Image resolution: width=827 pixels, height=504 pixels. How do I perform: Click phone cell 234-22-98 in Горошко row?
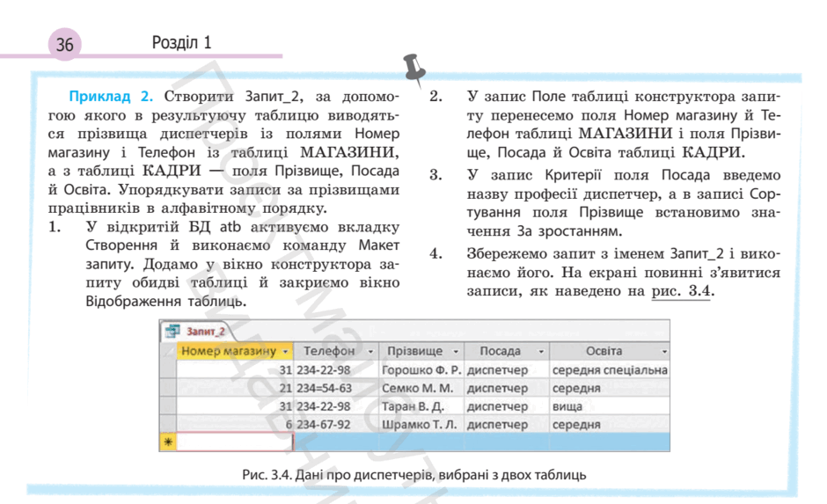tap(336, 369)
